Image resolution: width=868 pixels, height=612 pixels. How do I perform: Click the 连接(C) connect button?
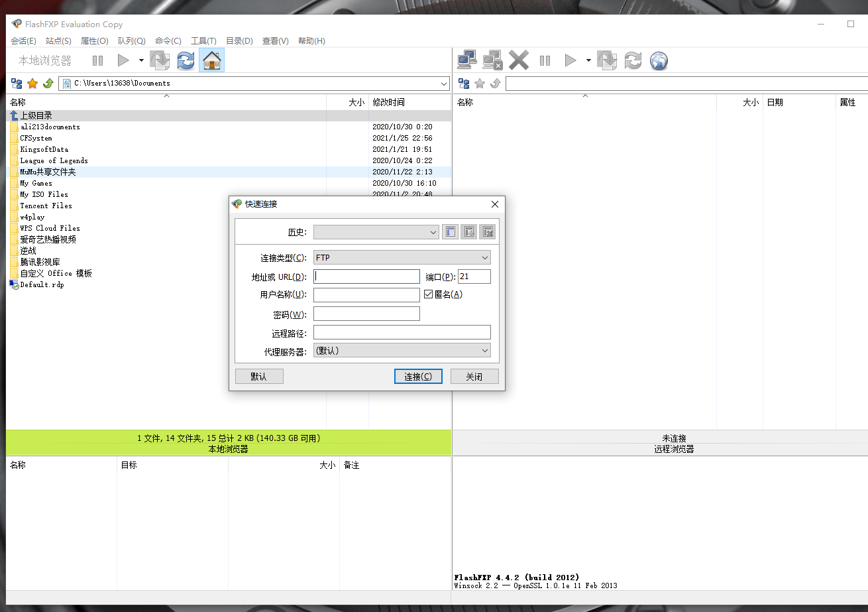[x=417, y=377]
